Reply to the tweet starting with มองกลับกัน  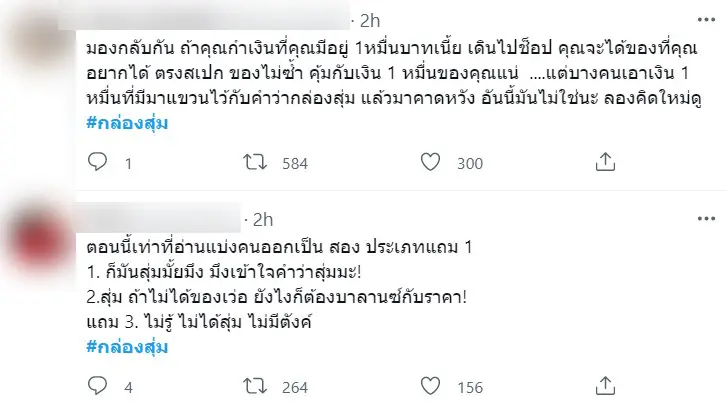tap(97, 163)
